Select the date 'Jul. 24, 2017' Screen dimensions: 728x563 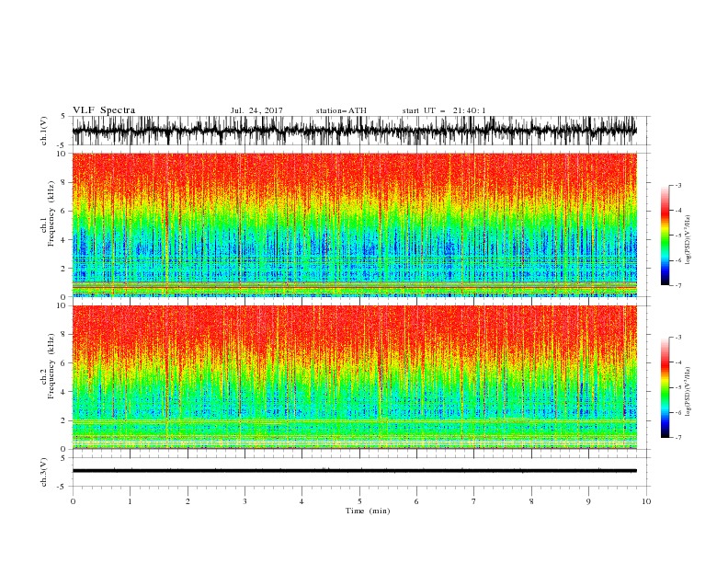(256, 110)
